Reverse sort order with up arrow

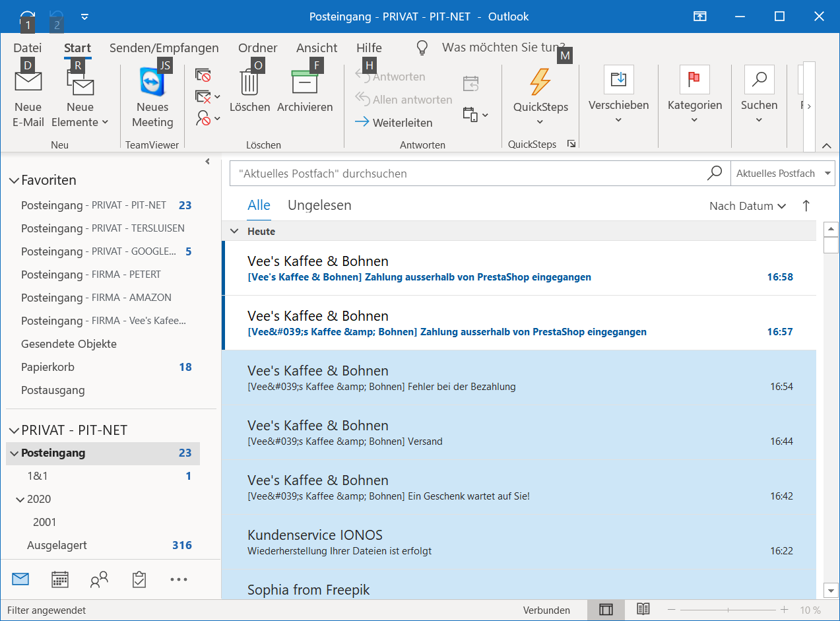[806, 206]
